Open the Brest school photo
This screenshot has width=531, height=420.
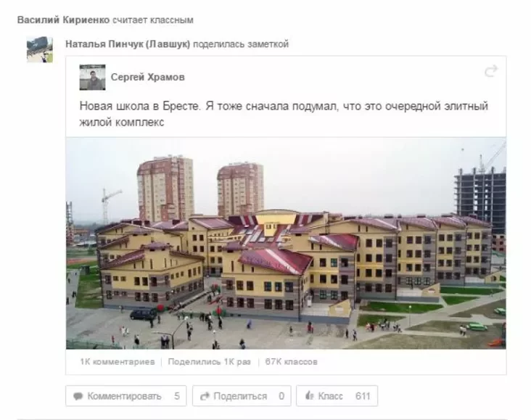[286, 243]
